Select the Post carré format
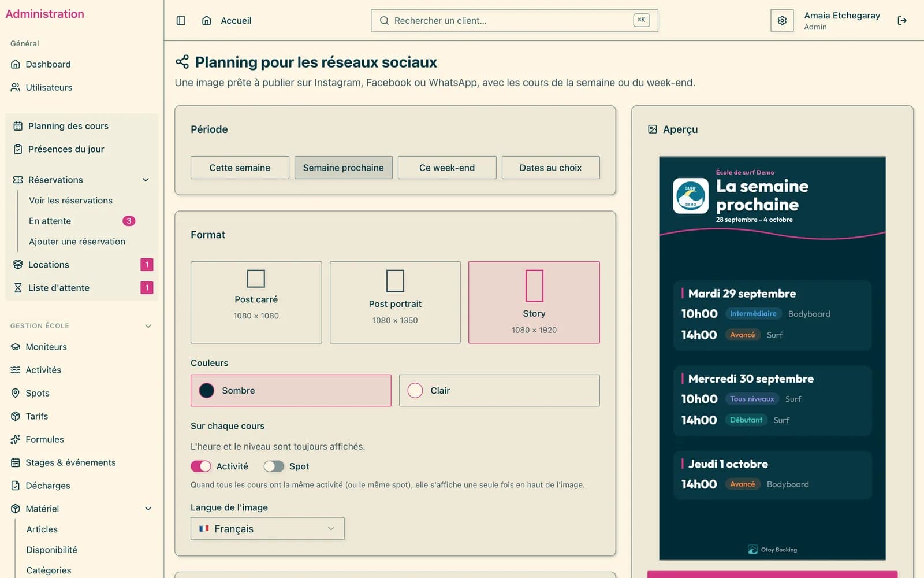924x578 pixels. [x=256, y=302]
